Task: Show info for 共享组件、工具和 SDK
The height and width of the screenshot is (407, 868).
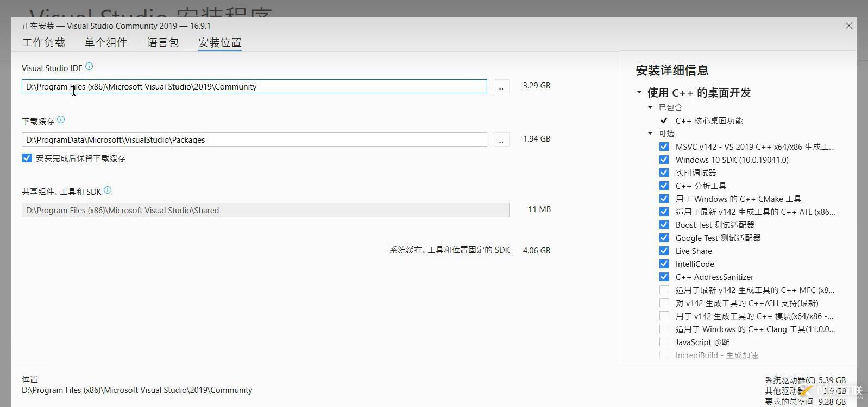Action: pos(108,190)
